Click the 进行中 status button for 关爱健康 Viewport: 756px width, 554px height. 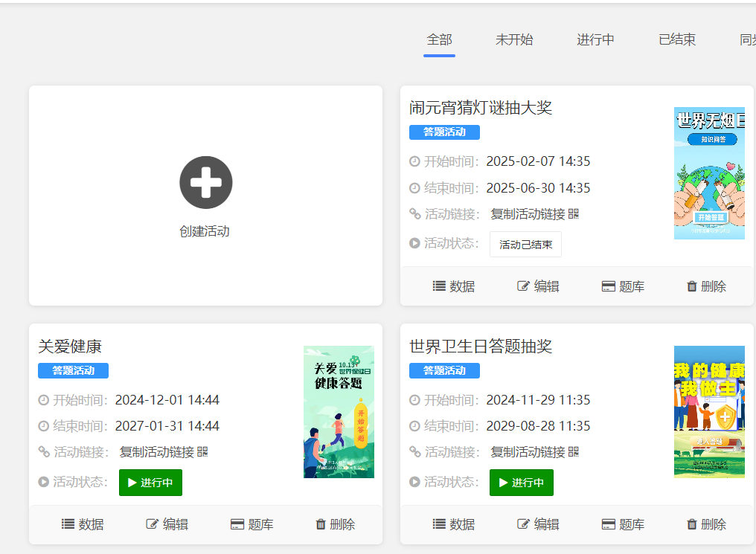click(x=150, y=483)
